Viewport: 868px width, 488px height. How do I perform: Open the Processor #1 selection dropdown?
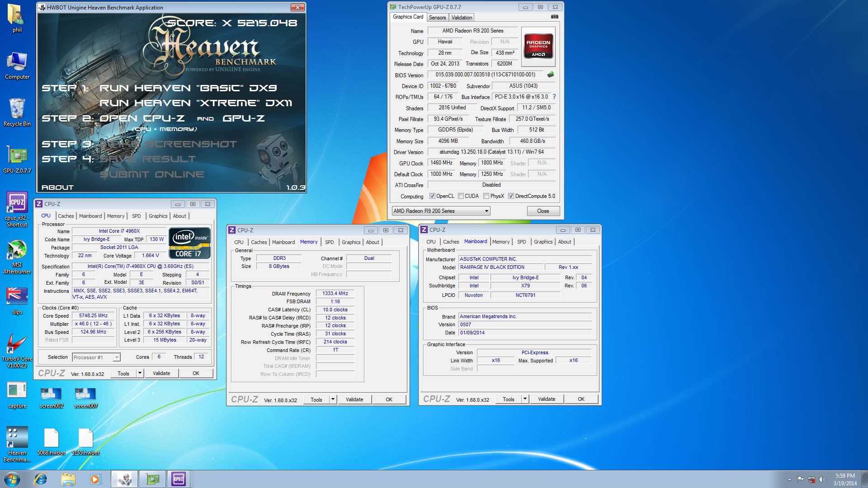pos(96,357)
